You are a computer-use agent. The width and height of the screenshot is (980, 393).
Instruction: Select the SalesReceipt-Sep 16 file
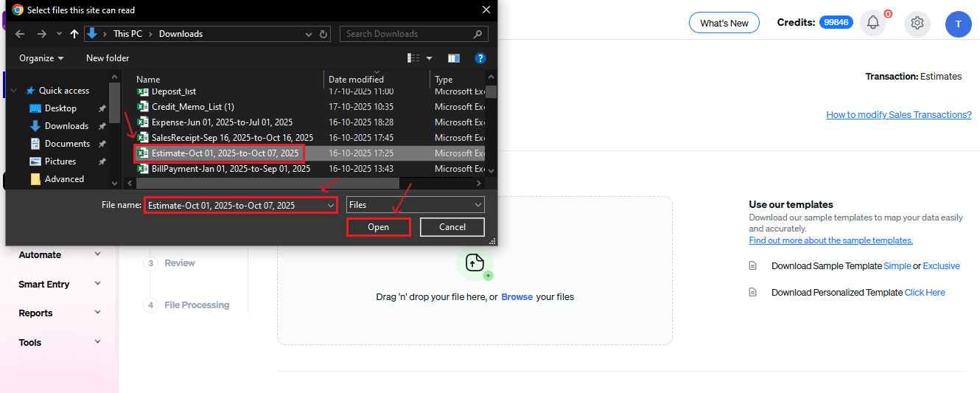tap(231, 138)
